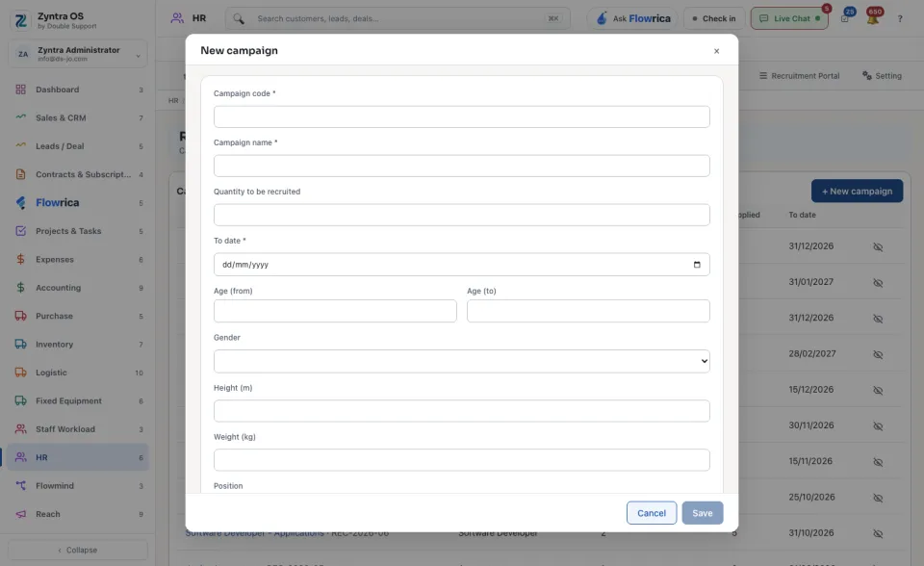
Task: Click Ask Flowrica button
Action: coord(632,18)
